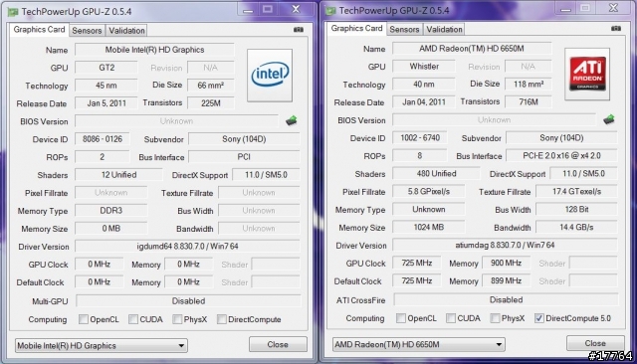Toggle OpenCL checkbox in AMD window
This screenshot has height=364, width=637.
401,318
